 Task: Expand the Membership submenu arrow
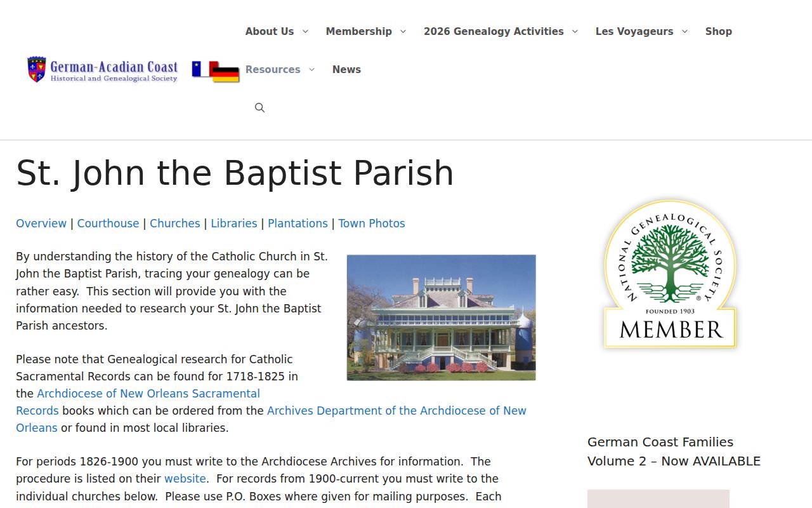pyautogui.click(x=403, y=32)
